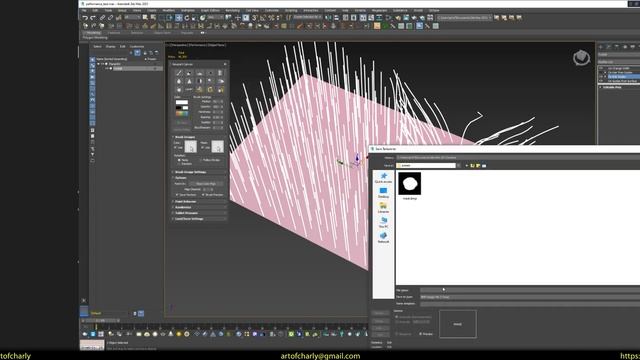The image size is (640, 360).
Task: Close the Viewport Canvas panel
Action: point(225,64)
